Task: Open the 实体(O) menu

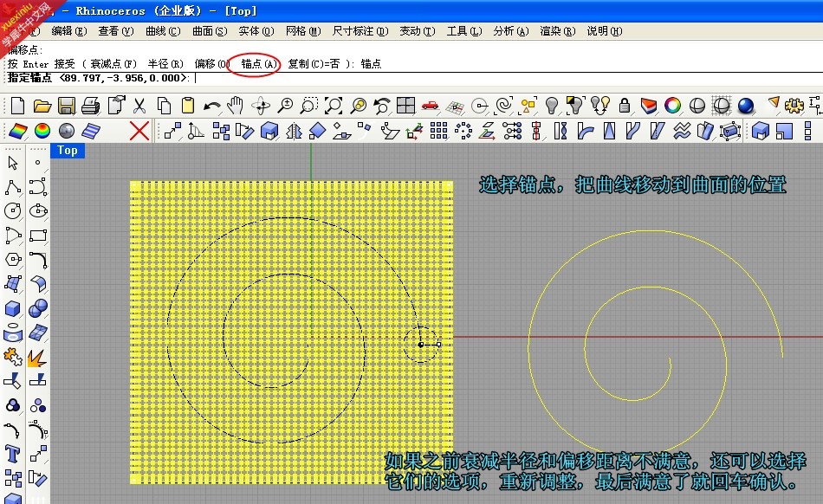Action: 256,31
